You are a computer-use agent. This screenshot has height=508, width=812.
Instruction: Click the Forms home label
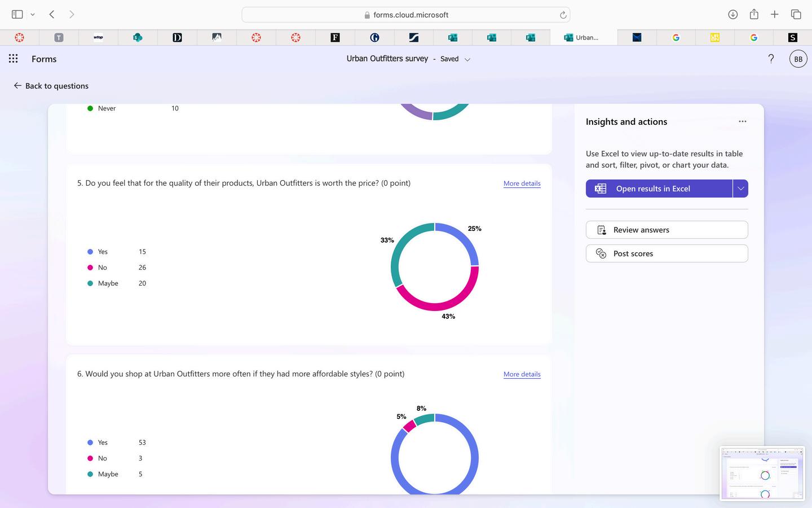[44, 59]
